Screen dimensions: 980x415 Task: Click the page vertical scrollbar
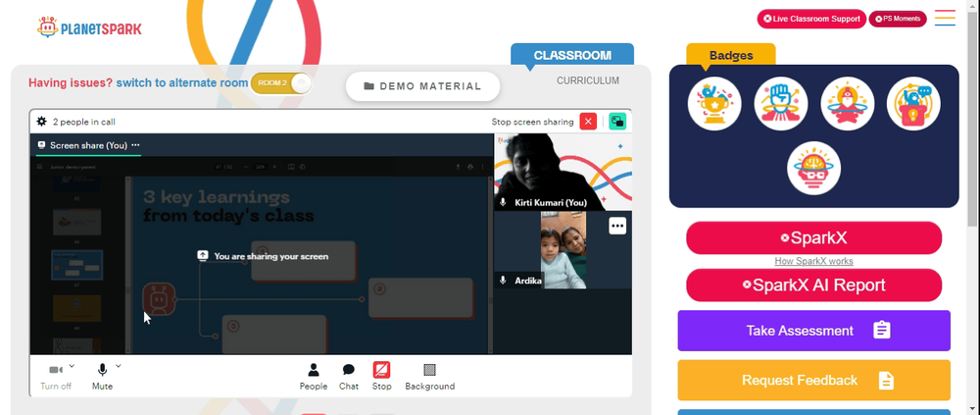click(x=973, y=119)
